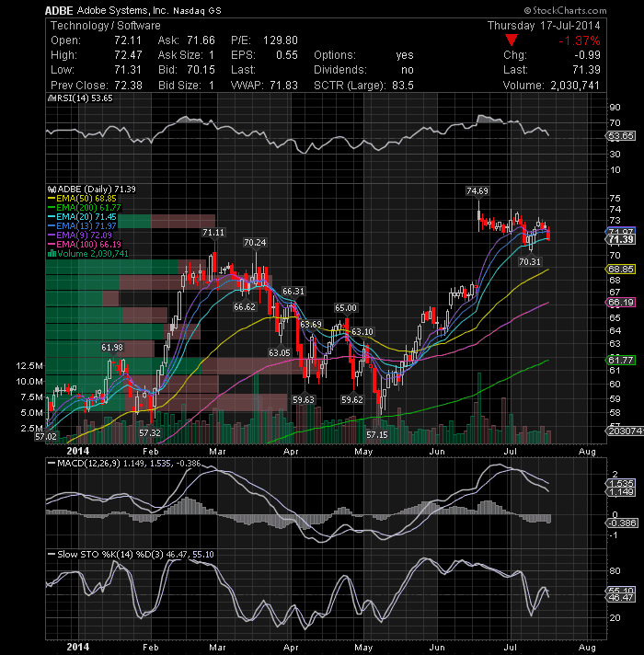Select the ADBE ticker symbol title
This screenshot has width=644, height=655.
[59, 10]
